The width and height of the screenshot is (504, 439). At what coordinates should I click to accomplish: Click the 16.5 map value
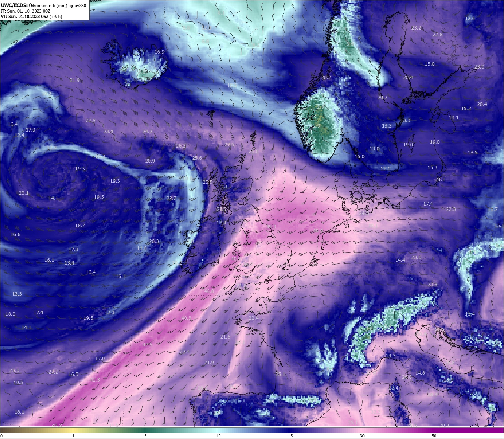tap(73, 374)
